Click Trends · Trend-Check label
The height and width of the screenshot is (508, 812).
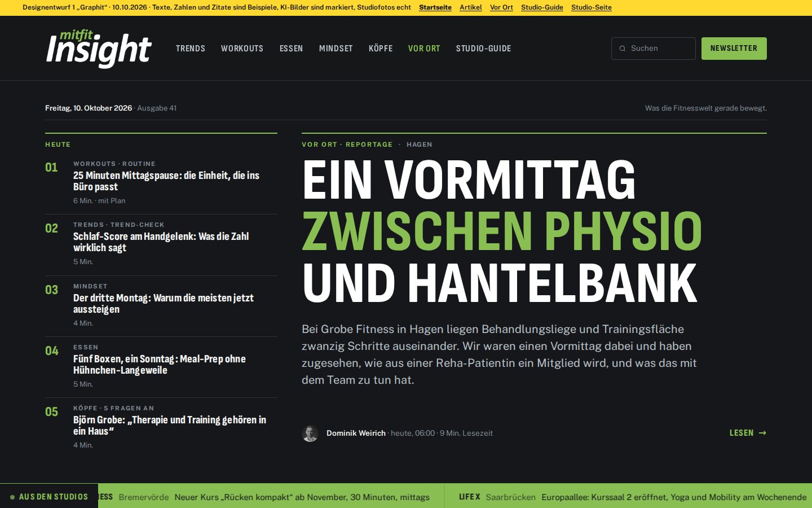[x=119, y=225]
